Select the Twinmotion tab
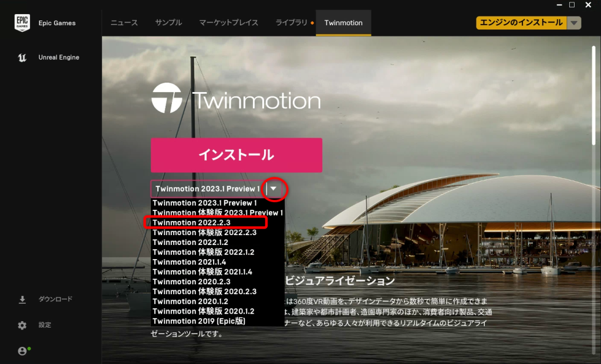 click(343, 23)
